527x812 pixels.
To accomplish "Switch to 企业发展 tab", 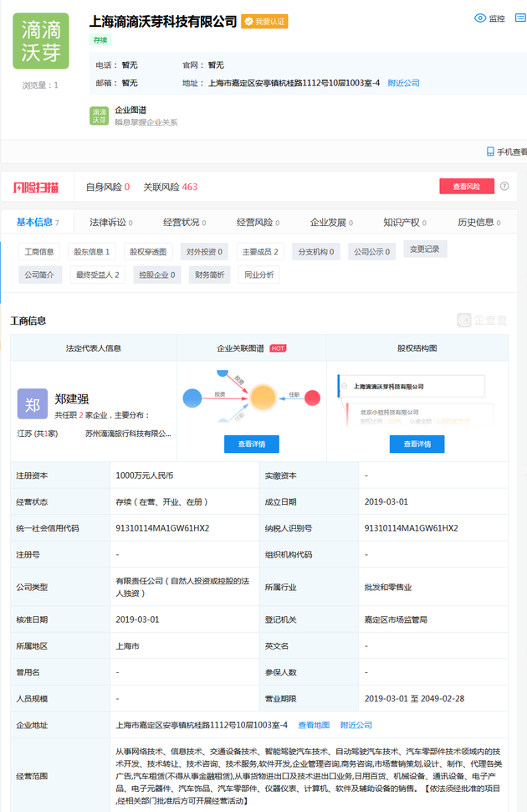I will (331, 222).
